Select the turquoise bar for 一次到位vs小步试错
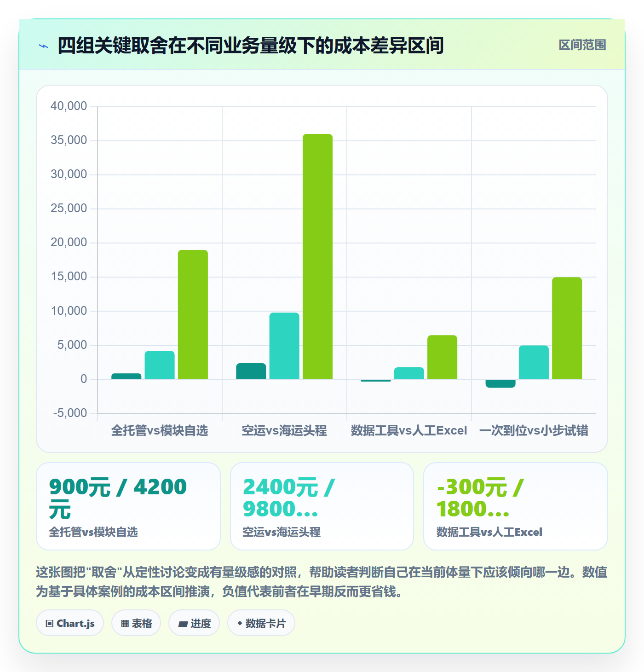 [534, 362]
